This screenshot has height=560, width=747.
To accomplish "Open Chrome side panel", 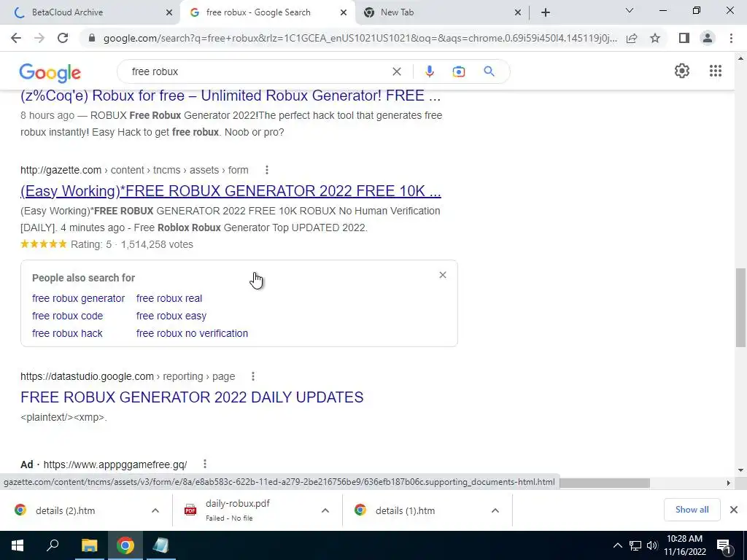I will click(x=684, y=38).
